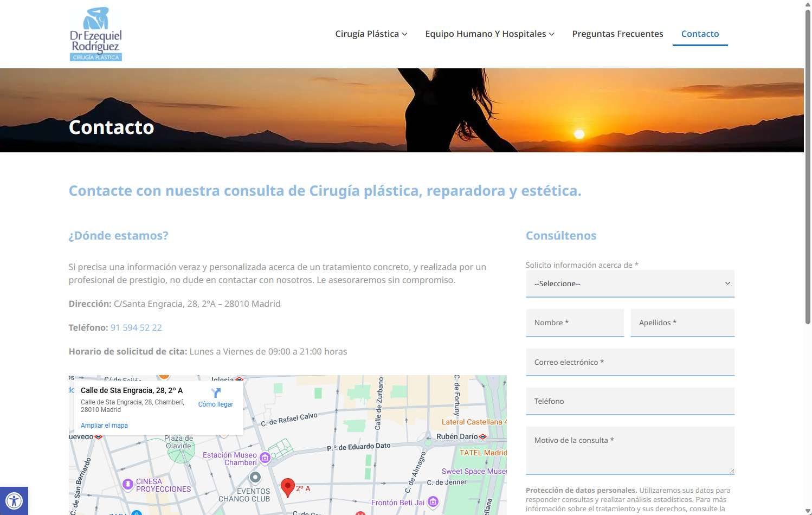Click the Motivo de la consulta textarea

pos(630,450)
